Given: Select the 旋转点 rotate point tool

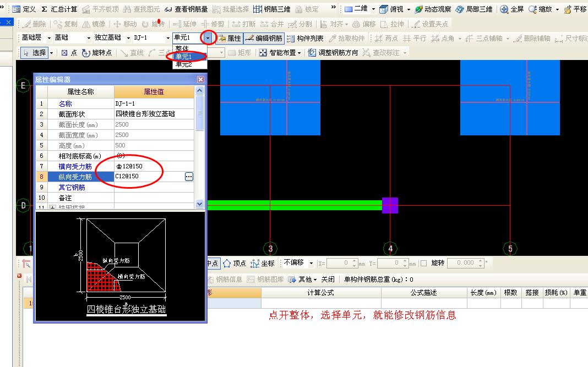Looking at the screenshot, I should click(97, 53).
